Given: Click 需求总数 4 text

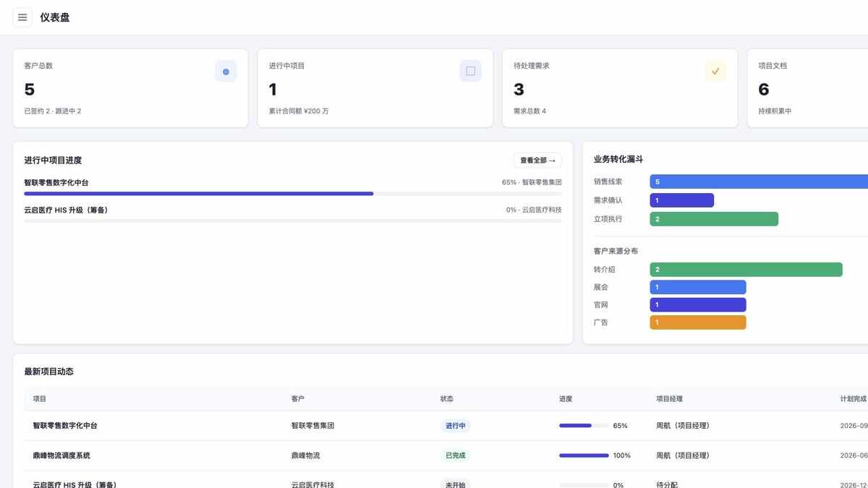Looking at the screenshot, I should (530, 111).
